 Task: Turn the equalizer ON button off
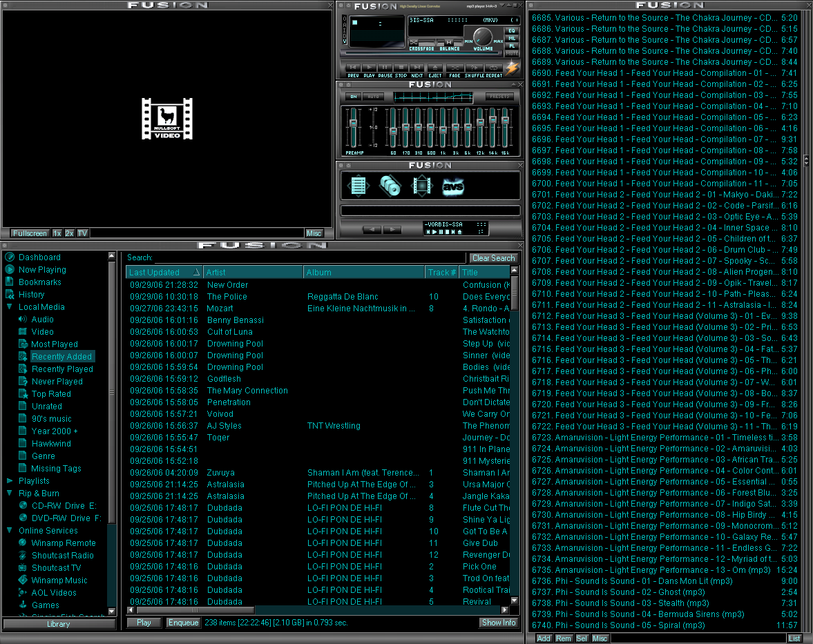354,97
